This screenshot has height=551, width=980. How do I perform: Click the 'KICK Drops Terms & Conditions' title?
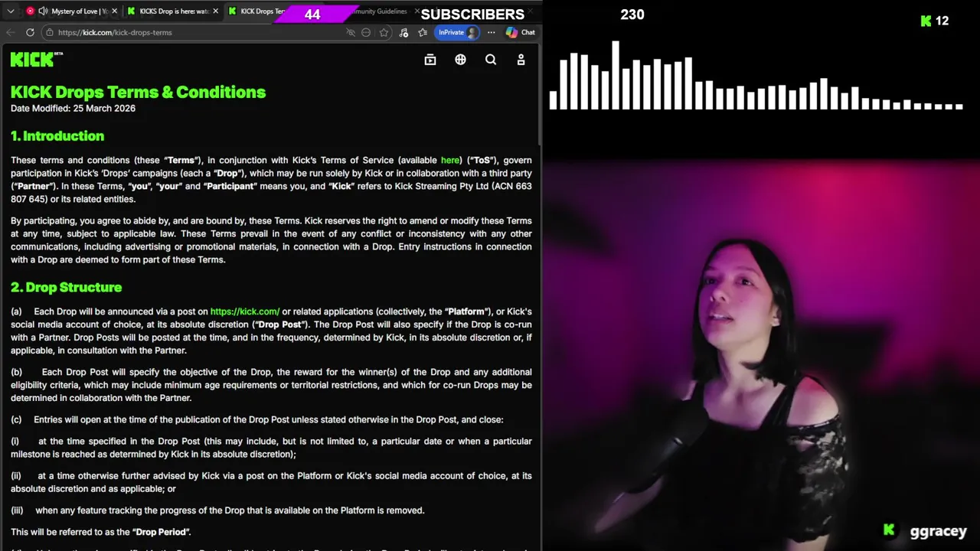pos(138,92)
